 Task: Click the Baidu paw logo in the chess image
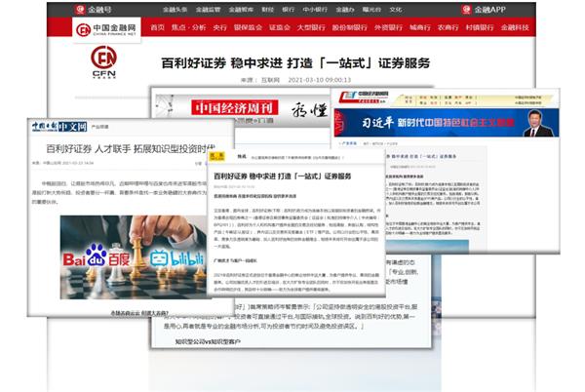(x=97, y=255)
